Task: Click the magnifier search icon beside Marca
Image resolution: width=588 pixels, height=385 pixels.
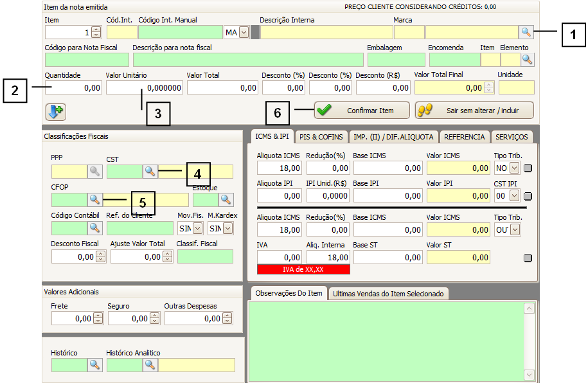Action: click(526, 32)
